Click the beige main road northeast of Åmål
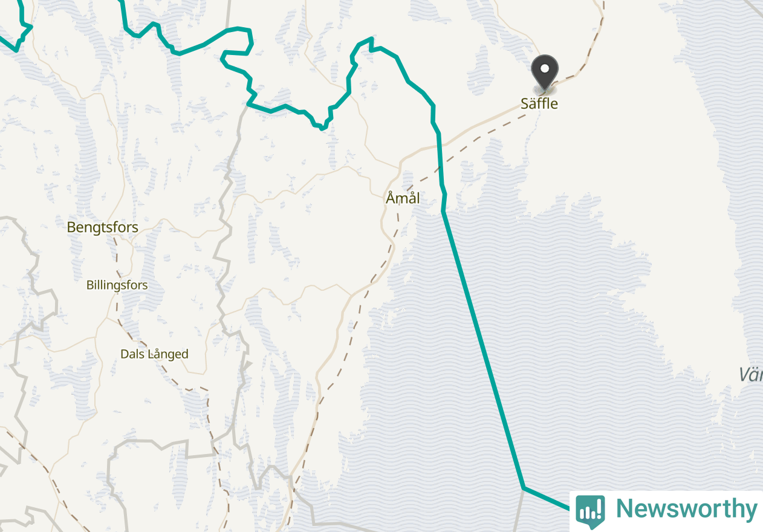The height and width of the screenshot is (532, 763). pos(459,135)
